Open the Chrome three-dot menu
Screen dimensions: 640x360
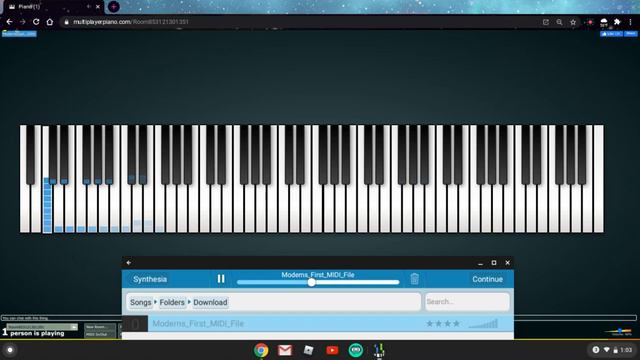pos(631,22)
